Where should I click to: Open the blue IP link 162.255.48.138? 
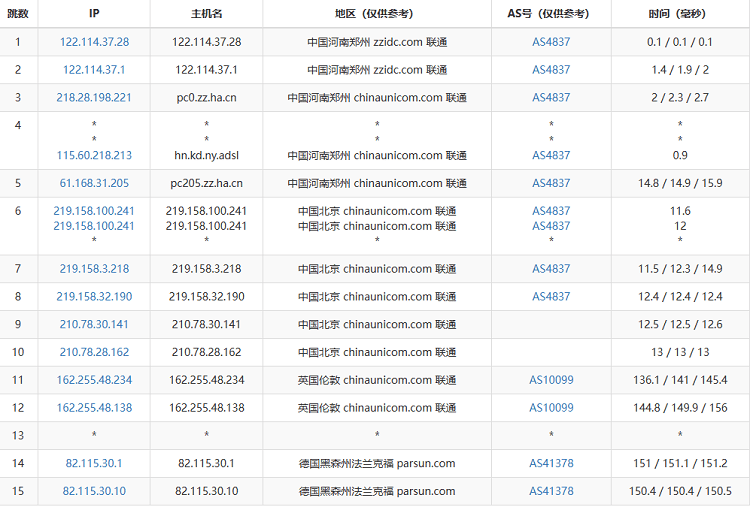(x=94, y=408)
